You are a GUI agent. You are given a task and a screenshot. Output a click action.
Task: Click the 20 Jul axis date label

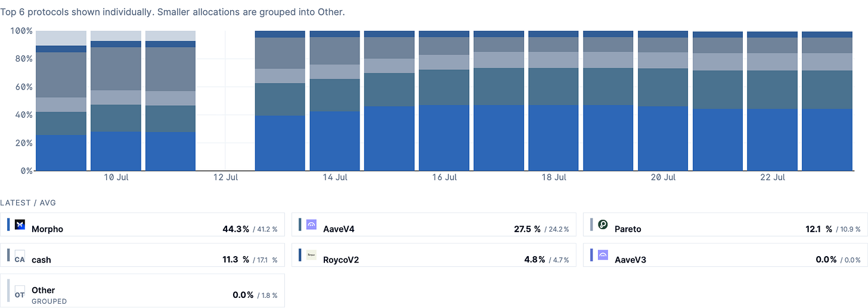pos(664,177)
